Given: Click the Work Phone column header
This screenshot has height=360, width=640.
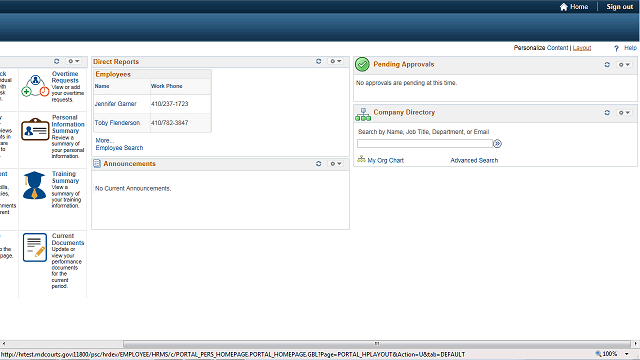Looking at the screenshot, I should point(167,86).
